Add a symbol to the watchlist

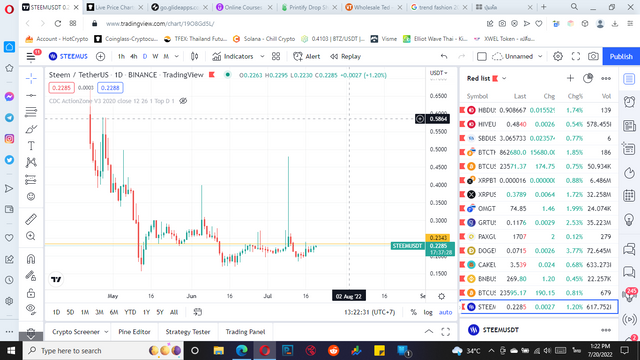tap(570, 78)
